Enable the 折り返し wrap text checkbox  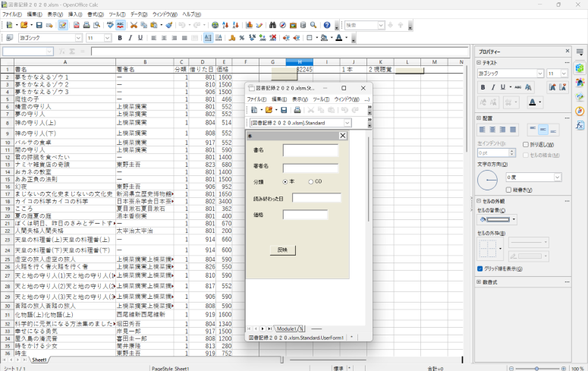(526, 144)
